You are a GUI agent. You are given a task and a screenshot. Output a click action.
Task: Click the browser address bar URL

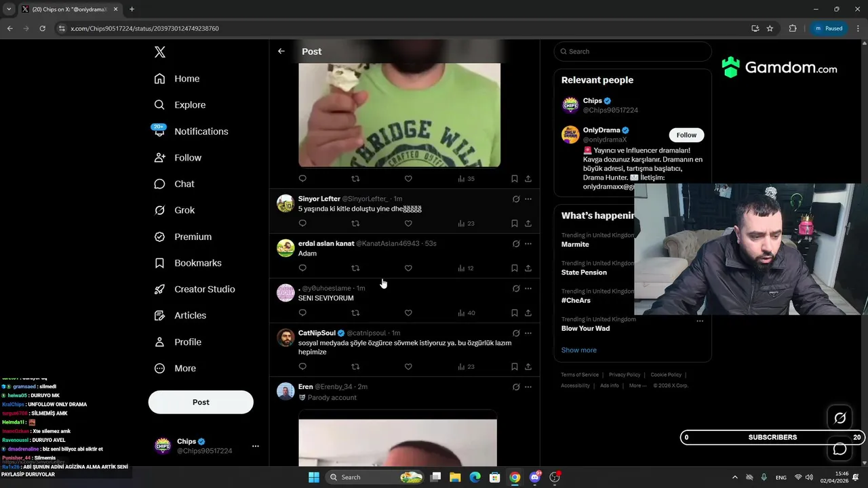[x=144, y=28]
